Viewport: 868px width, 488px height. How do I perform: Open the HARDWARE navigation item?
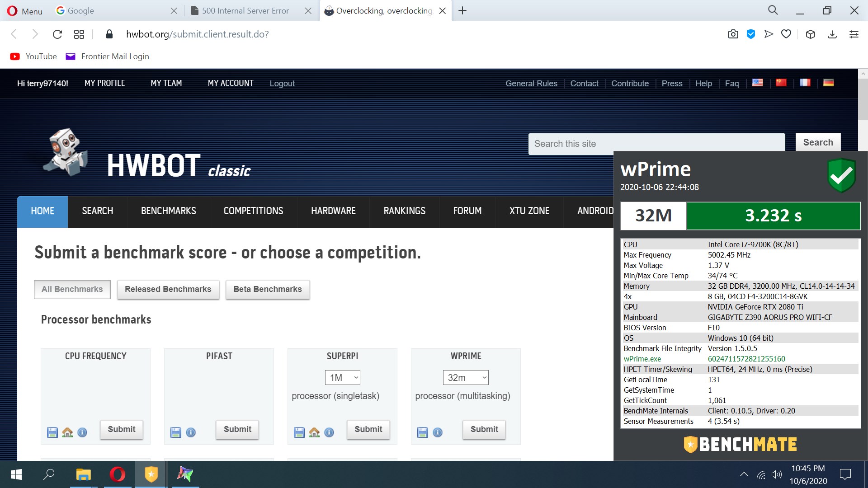(x=333, y=211)
